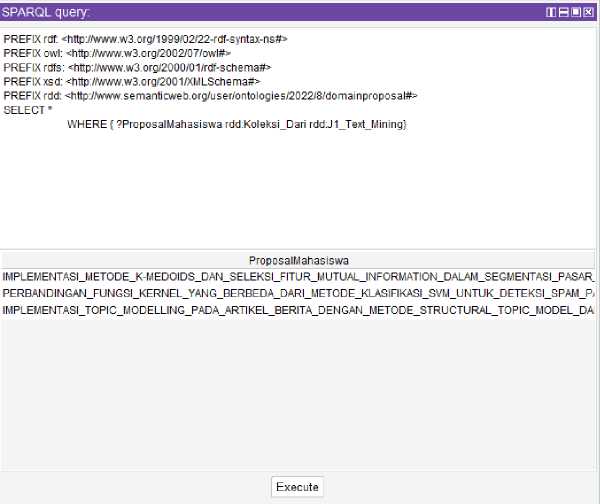600x504 pixels.
Task: Click the SPARQL query title bar
Action: point(250,12)
